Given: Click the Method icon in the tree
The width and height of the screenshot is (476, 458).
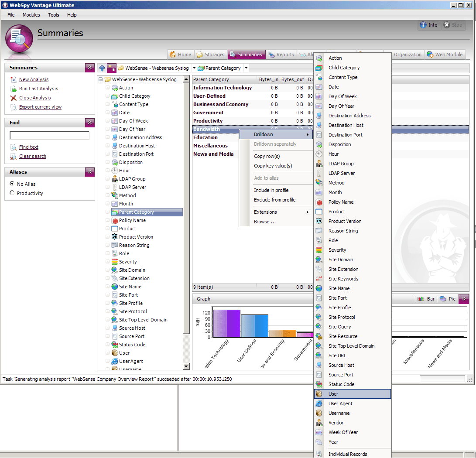Looking at the screenshot, I should (114, 195).
